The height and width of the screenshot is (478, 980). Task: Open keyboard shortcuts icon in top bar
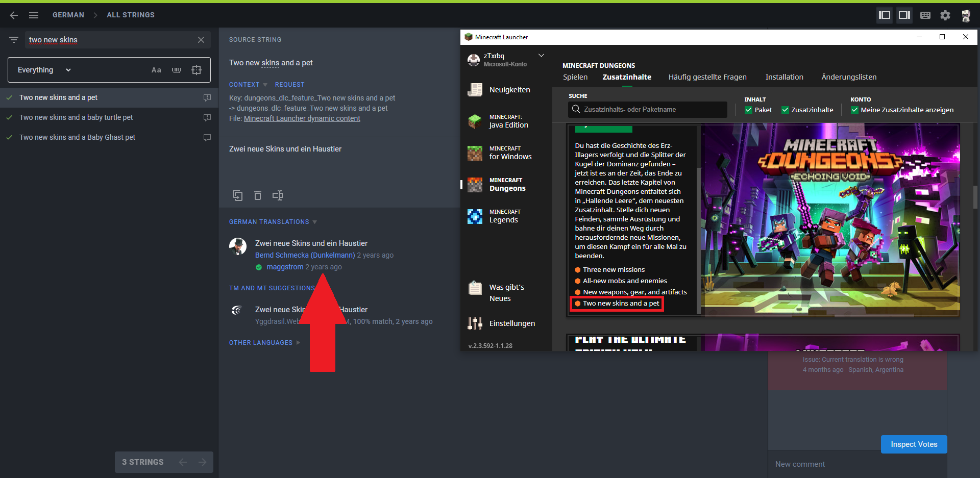click(x=925, y=15)
